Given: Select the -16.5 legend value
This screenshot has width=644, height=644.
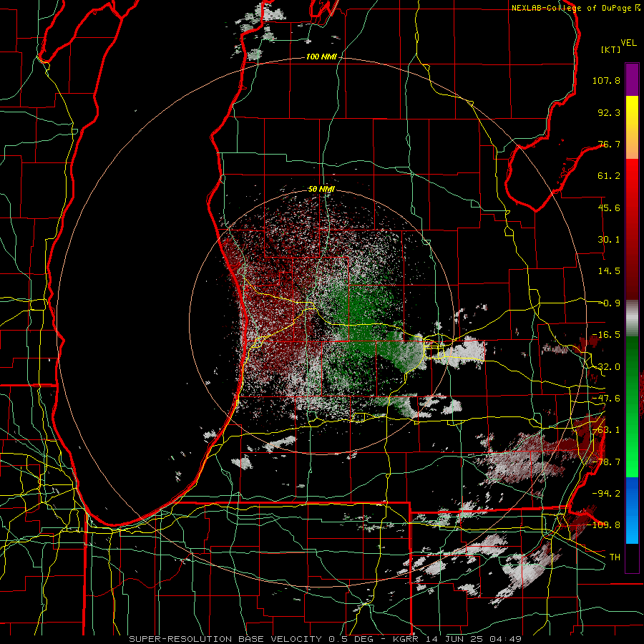Looking at the screenshot, I should (x=606, y=335).
